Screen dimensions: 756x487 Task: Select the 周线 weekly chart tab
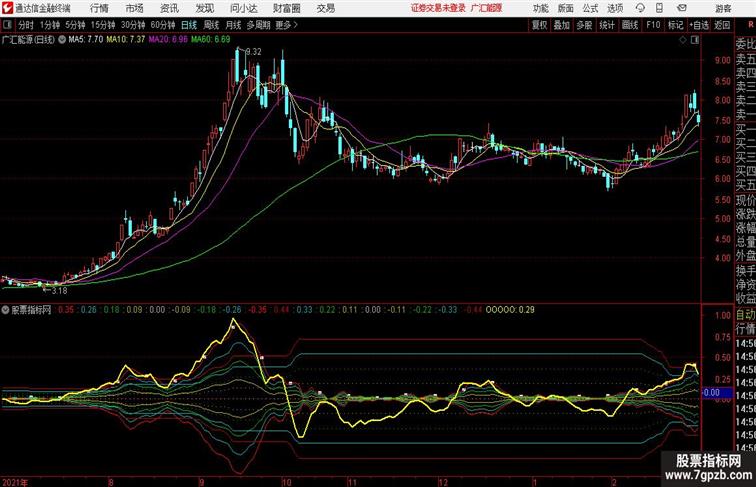tap(211, 25)
